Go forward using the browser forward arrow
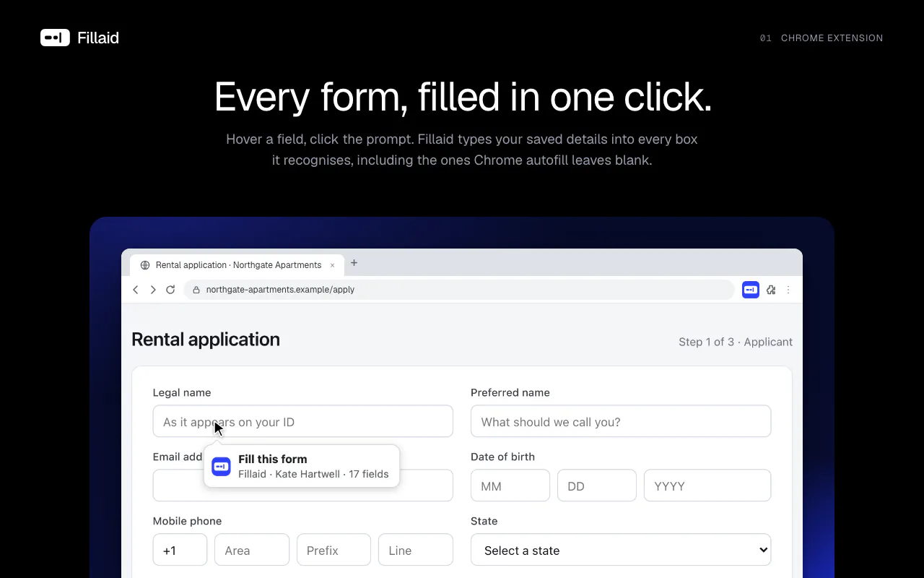 pos(153,290)
